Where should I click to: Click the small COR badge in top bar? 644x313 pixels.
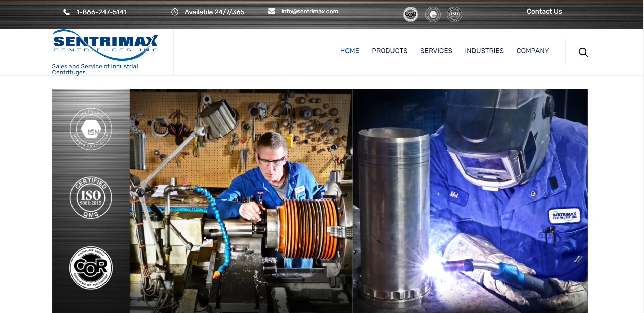pos(411,14)
